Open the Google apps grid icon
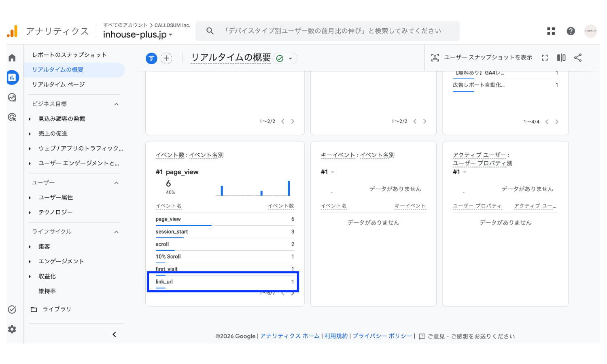This screenshot has width=607, height=364. coord(551,31)
